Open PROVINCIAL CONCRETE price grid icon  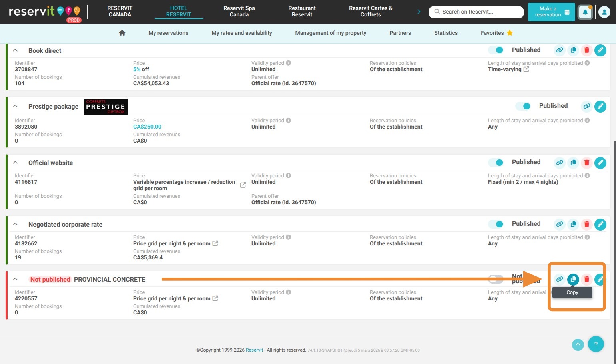(x=215, y=298)
